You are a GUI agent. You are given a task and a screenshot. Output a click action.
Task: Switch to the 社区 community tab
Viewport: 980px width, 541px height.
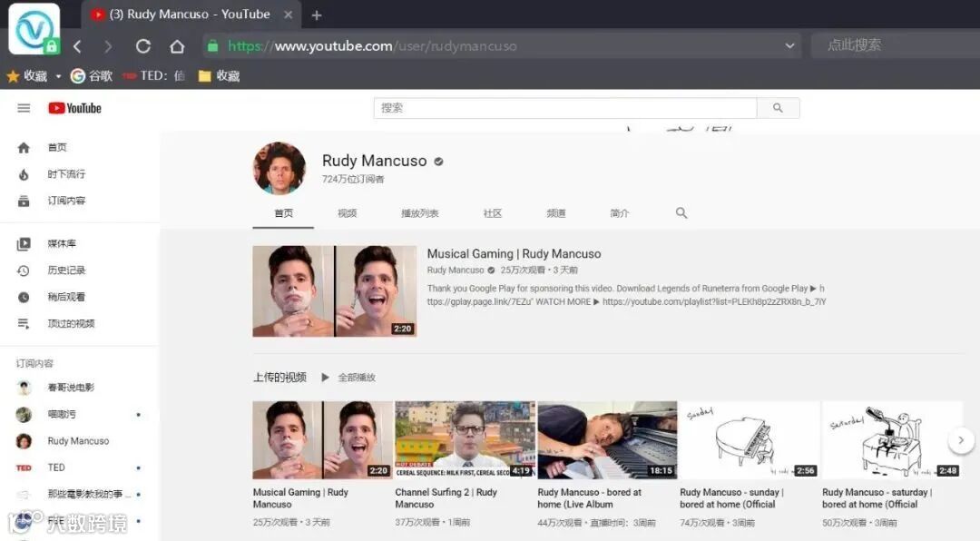point(493,213)
